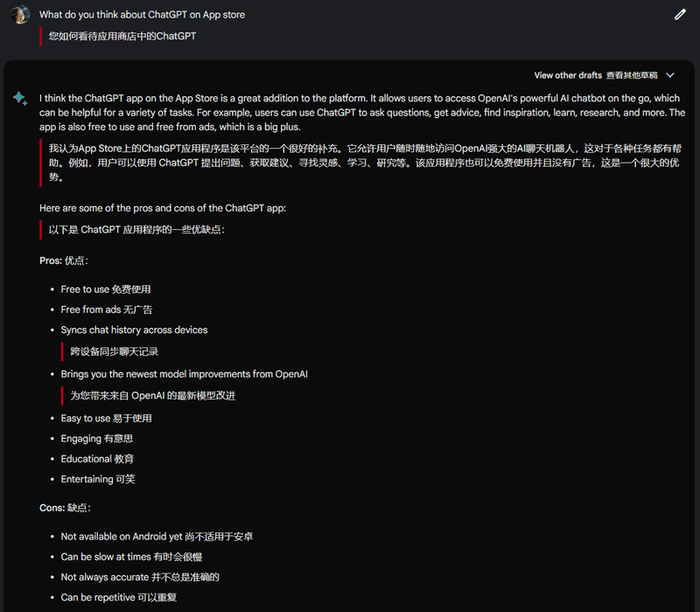Click the "Pros:" heading
This screenshot has width=700, height=612.
coord(51,261)
